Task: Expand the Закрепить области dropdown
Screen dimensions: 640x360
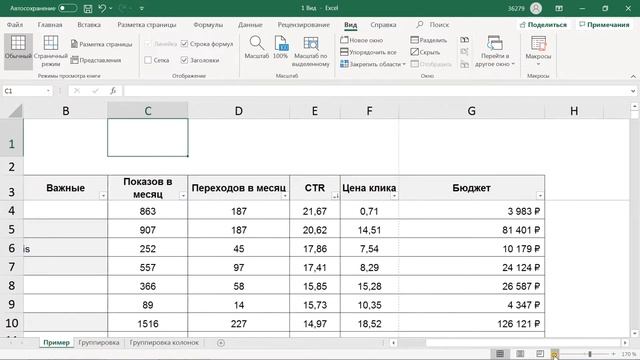Action: pos(404,64)
